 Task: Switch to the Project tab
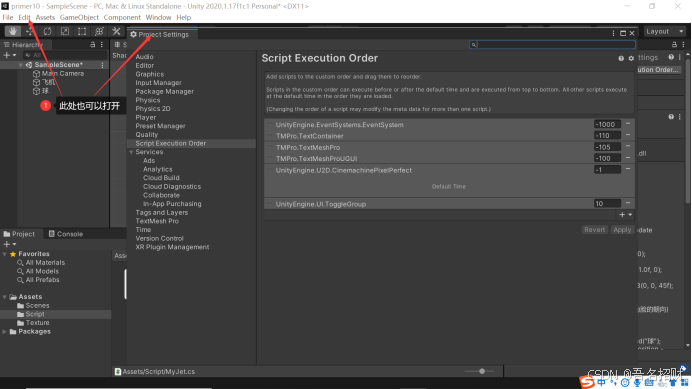tap(19, 234)
